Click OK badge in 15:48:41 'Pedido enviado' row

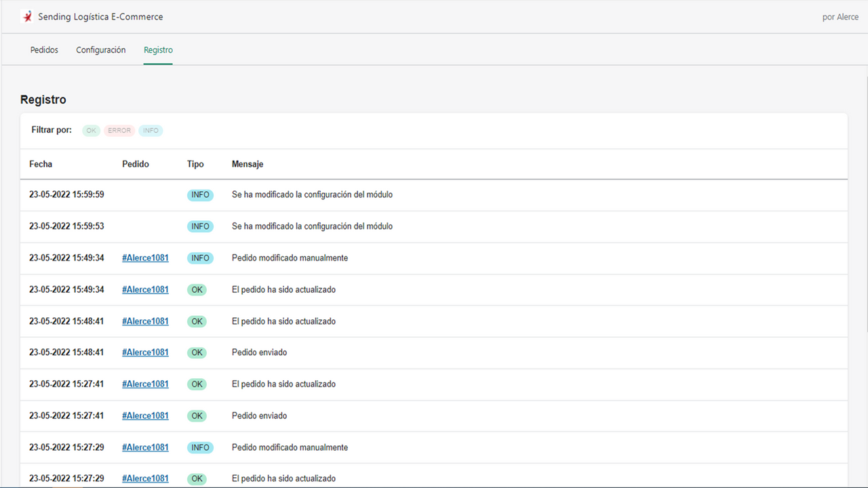pos(197,353)
